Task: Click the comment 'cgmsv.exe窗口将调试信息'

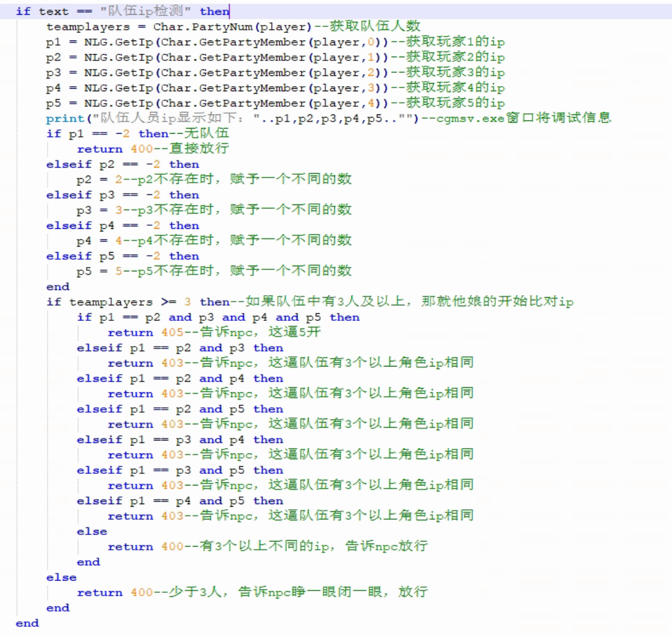Action: (523, 118)
